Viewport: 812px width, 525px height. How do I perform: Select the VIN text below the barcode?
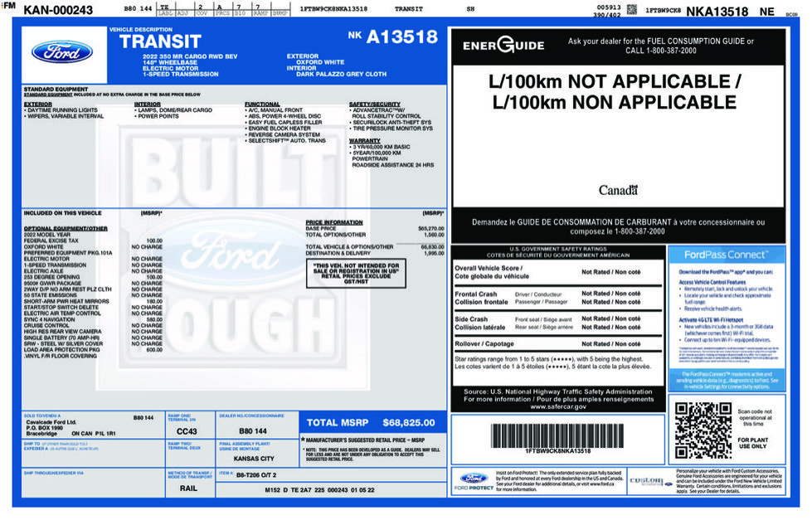pyautogui.click(x=557, y=451)
